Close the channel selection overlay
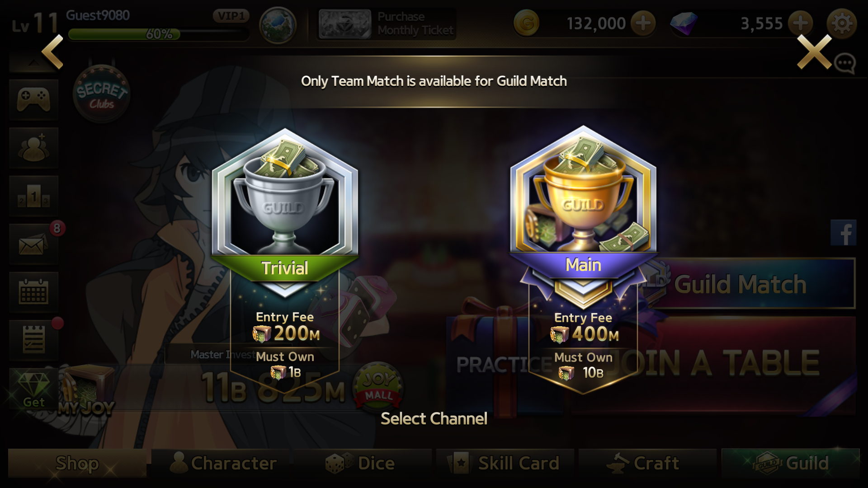This screenshot has height=488, width=868. (x=814, y=52)
